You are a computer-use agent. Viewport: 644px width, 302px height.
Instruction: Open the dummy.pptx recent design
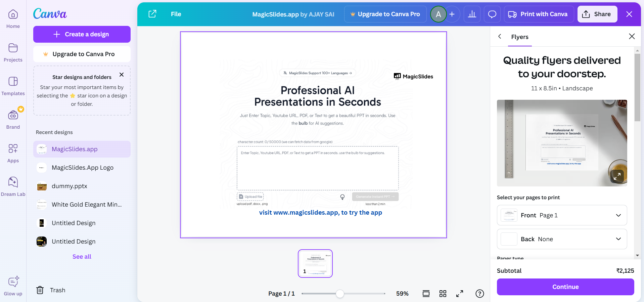[82, 186]
